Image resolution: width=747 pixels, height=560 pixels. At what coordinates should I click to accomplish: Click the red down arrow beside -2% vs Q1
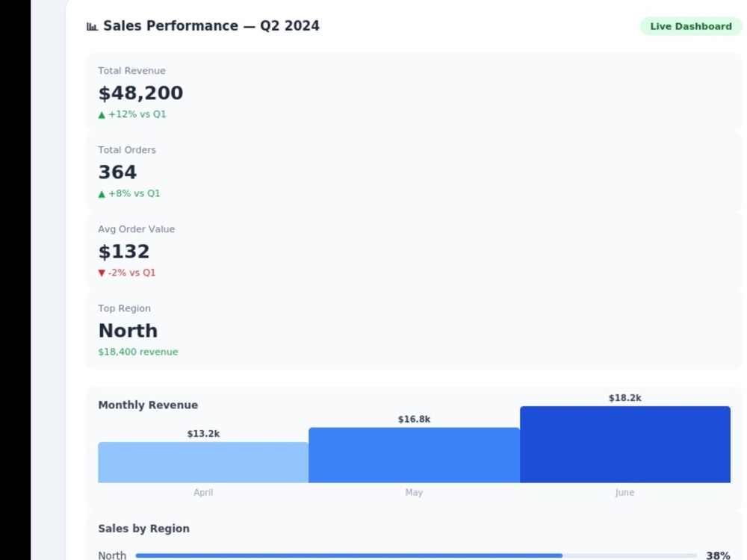pos(102,273)
